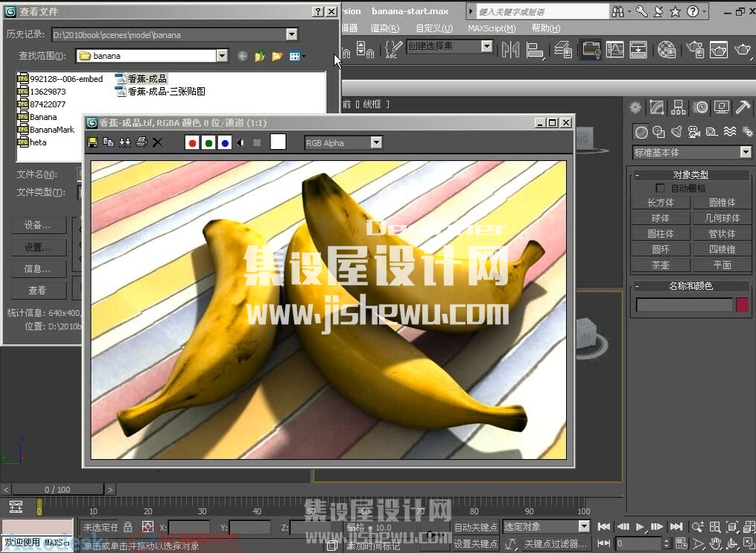756x553 pixels.
Task: Collapse the 名称和颜色 rollout
Action: pyautogui.click(x=638, y=286)
